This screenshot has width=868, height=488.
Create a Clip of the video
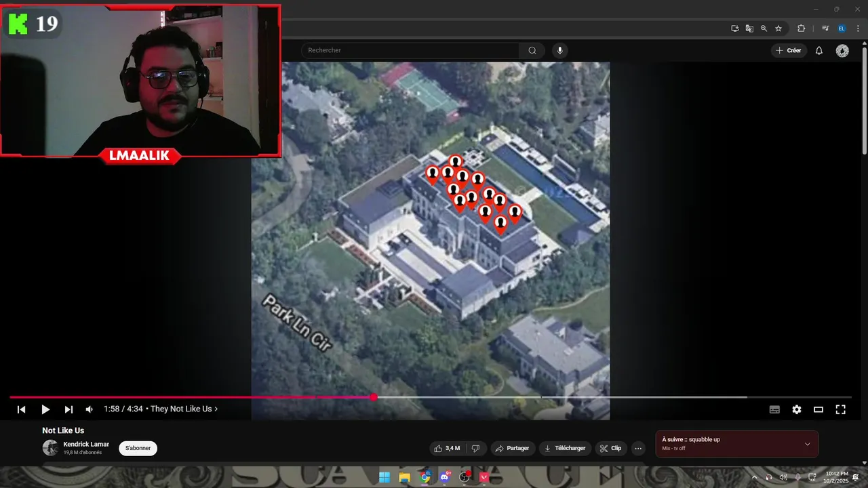[611, 448]
